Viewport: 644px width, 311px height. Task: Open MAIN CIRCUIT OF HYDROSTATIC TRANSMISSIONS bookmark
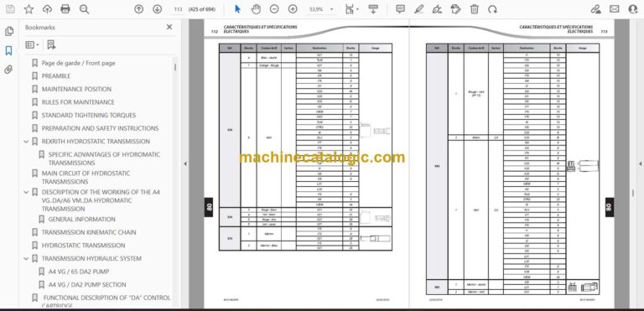point(86,178)
